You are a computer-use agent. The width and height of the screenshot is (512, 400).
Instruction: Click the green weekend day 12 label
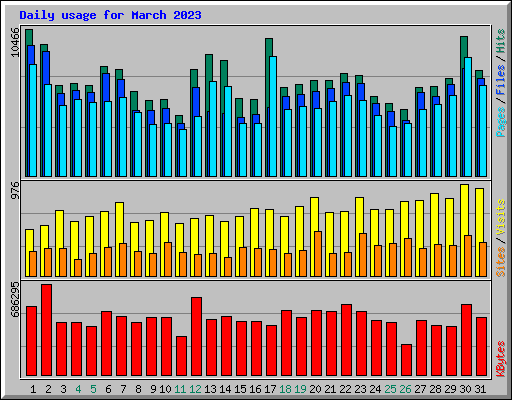click(x=195, y=389)
